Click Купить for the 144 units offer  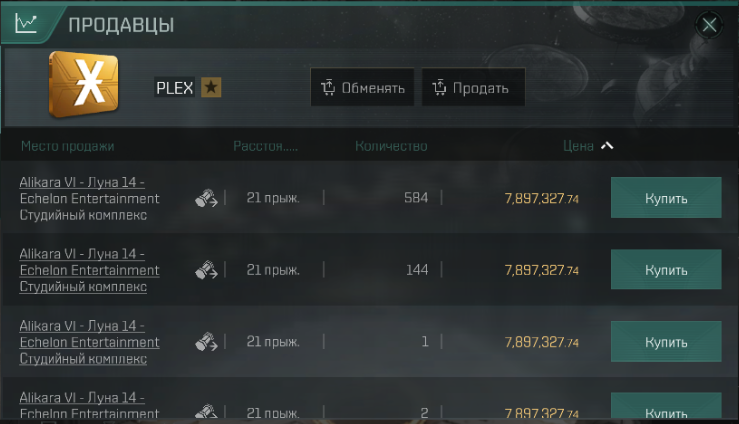click(666, 269)
